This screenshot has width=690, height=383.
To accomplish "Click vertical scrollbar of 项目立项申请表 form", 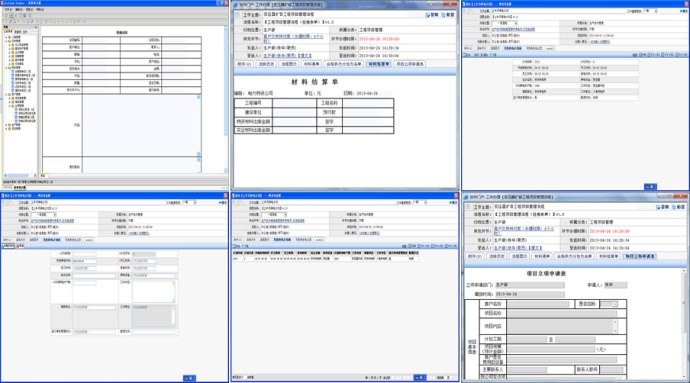I will (684, 324).
